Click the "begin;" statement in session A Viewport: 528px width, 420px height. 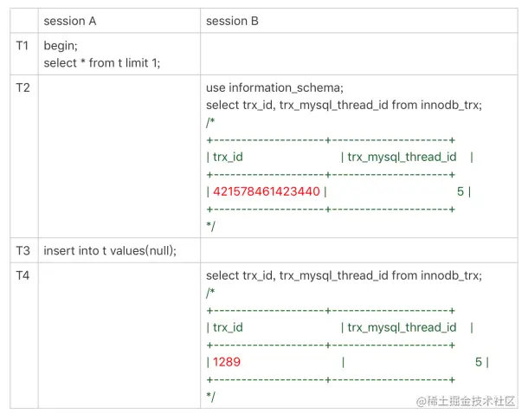(61, 46)
